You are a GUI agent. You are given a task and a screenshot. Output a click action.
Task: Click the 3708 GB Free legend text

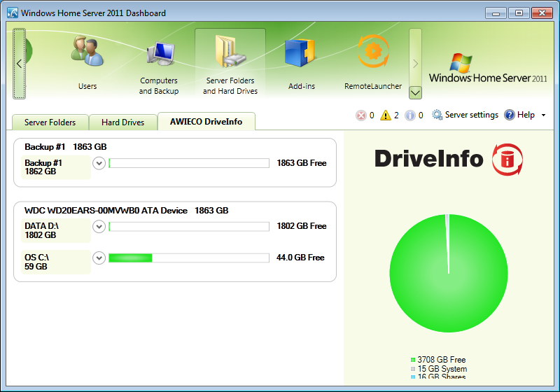[x=442, y=360]
